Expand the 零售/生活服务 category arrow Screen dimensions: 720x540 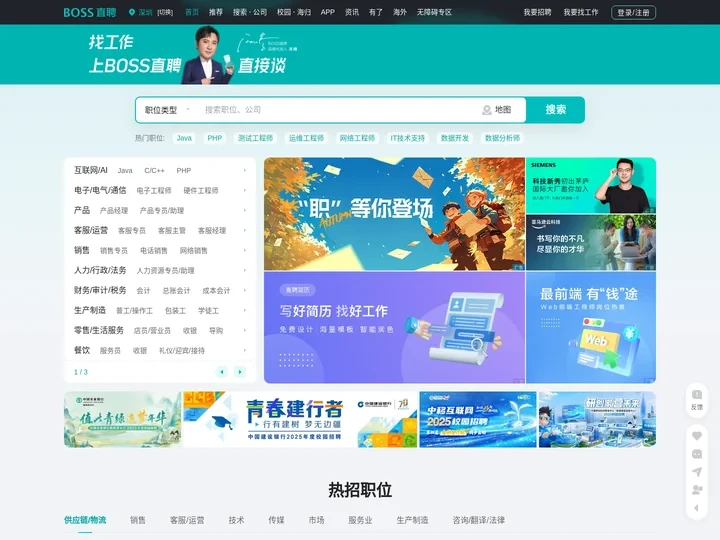click(x=245, y=330)
